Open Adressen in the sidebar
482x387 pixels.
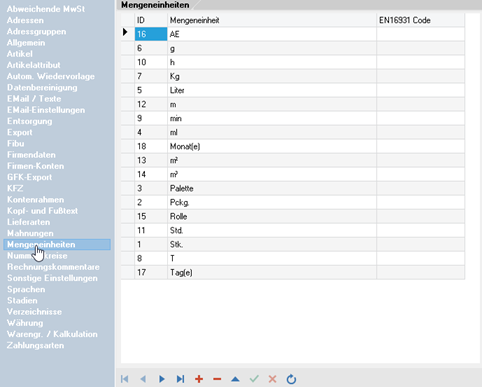pos(25,20)
